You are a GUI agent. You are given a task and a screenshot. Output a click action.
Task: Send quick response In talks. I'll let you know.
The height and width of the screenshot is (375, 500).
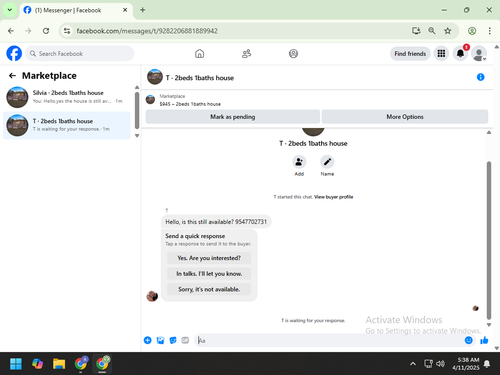(209, 274)
